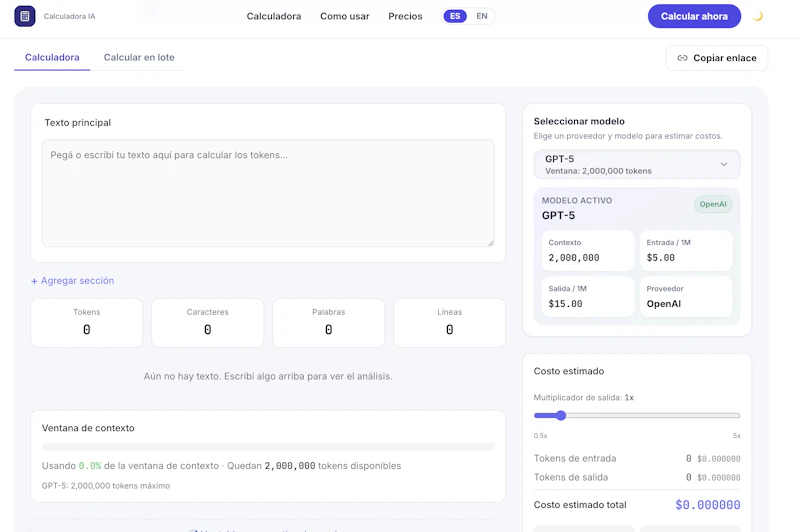
Task: Click the Tokens count card
Action: coord(87,323)
